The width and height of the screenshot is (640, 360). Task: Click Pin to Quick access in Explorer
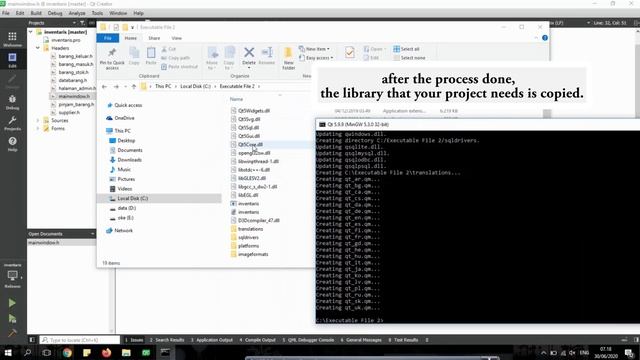click(112, 58)
